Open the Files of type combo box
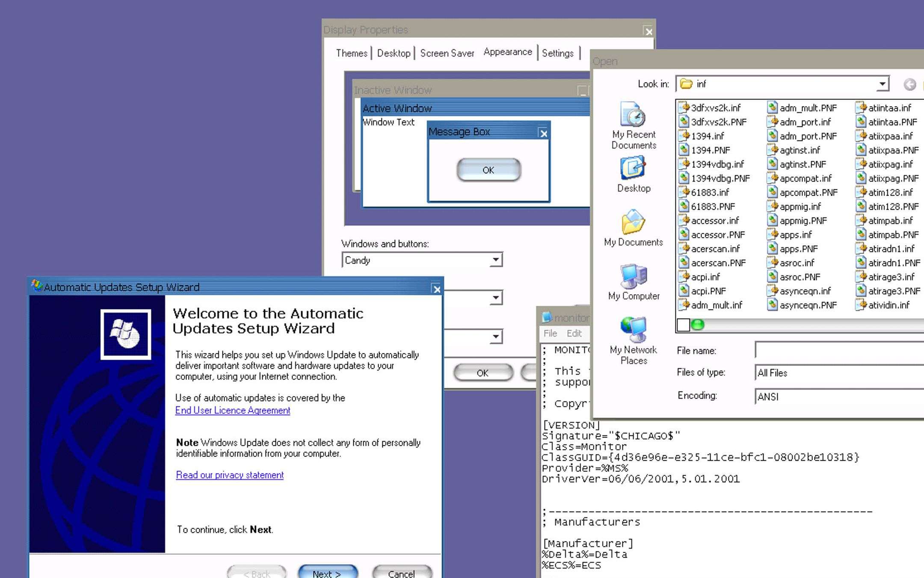The height and width of the screenshot is (578, 924). [839, 372]
